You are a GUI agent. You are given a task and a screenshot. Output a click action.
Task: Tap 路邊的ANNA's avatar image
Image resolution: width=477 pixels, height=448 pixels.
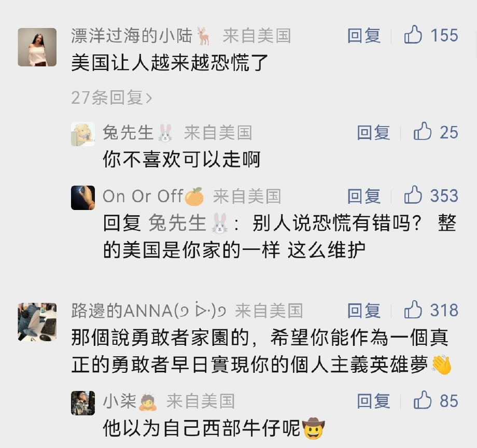point(37,321)
